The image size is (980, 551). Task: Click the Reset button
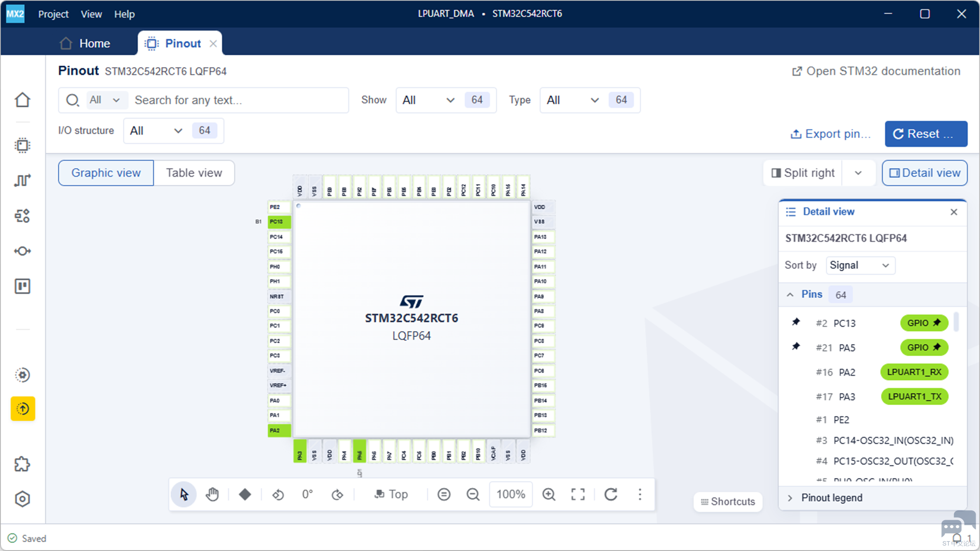coord(926,134)
